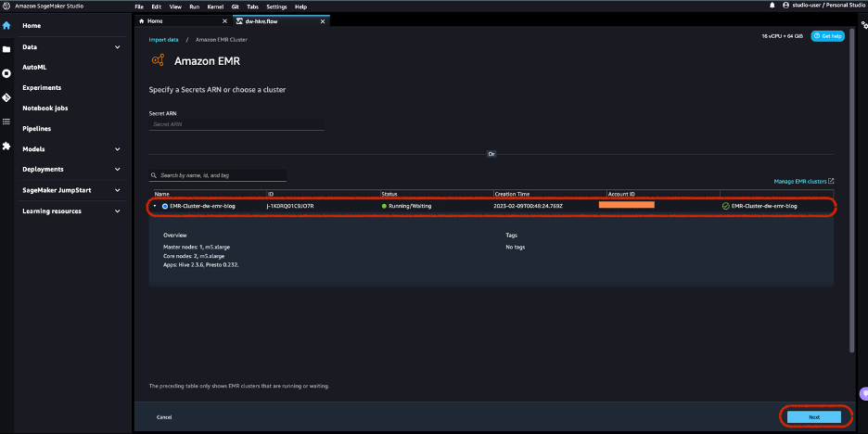Click the SageMaker Studio logo icon
Image resolution: width=868 pixels, height=434 pixels.
[6, 6]
